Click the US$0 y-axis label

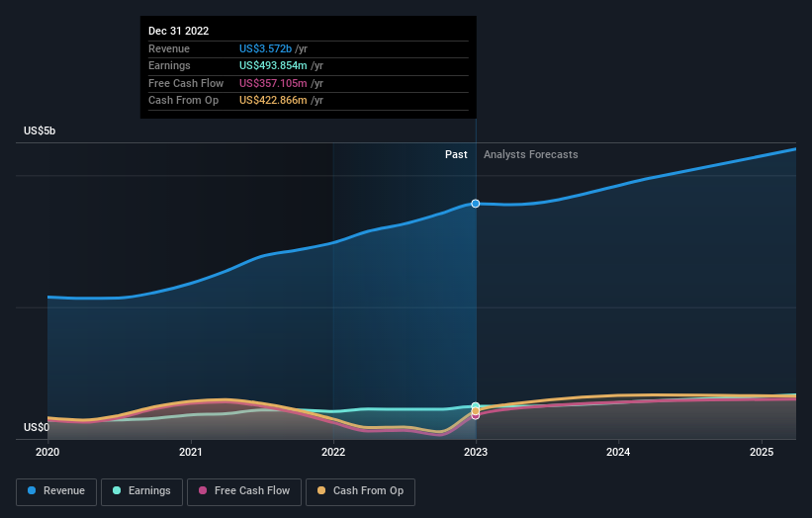coord(37,427)
